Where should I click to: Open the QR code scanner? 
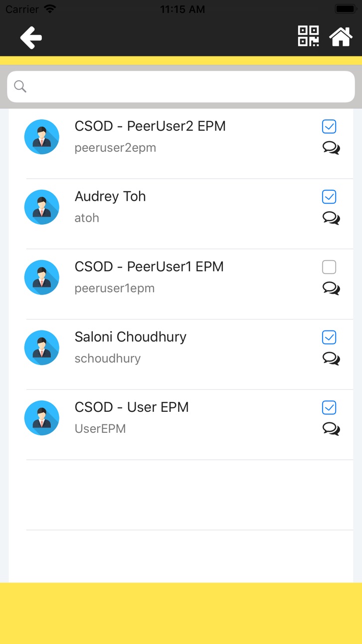tap(308, 36)
